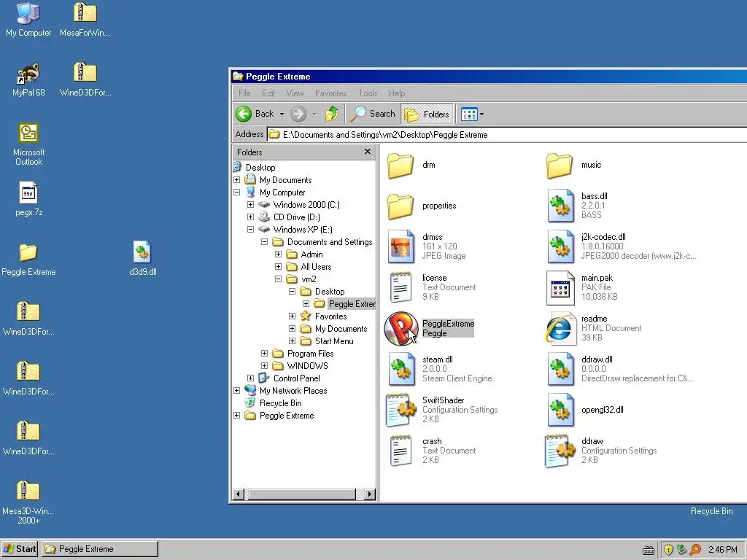Select the Microsoft Outlook desktop icon

click(x=28, y=144)
